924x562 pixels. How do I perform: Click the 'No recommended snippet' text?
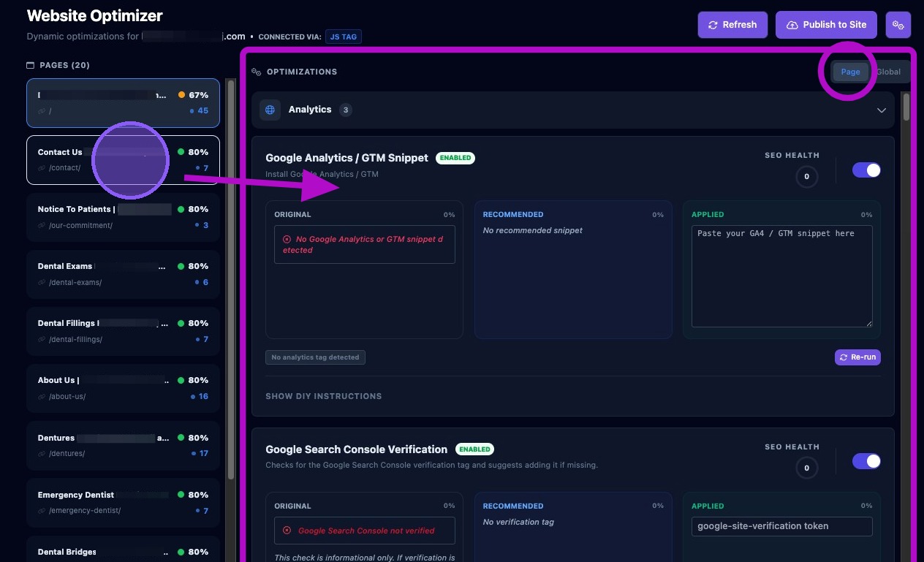coord(533,230)
